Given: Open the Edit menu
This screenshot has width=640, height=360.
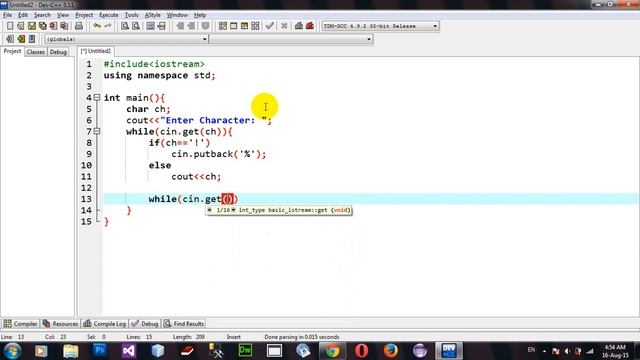Looking at the screenshot, I should click(23, 15).
